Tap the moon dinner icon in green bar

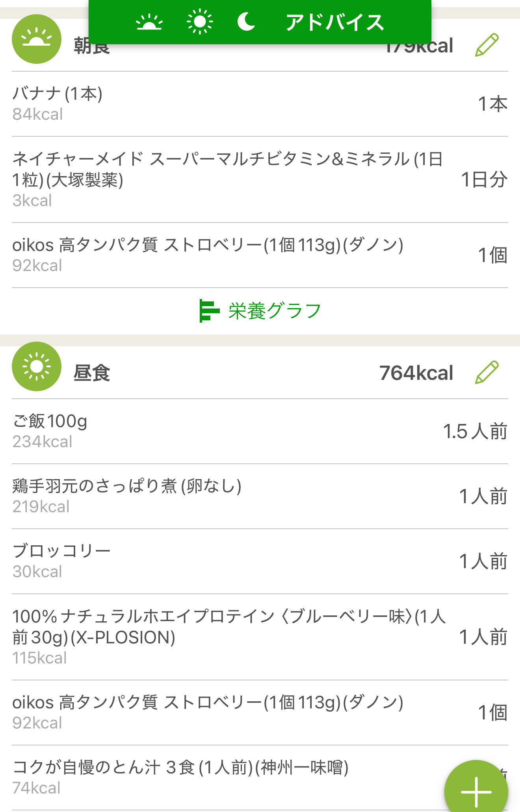pos(247,21)
